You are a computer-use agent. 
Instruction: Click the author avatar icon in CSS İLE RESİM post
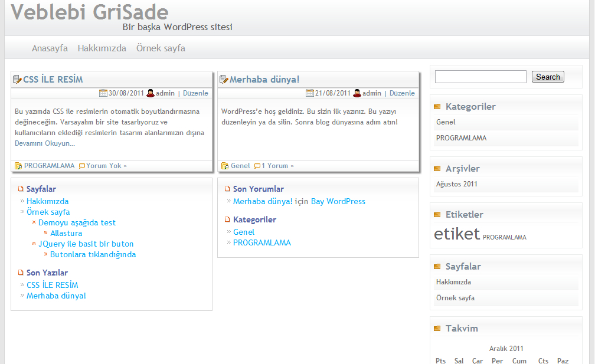click(x=151, y=93)
